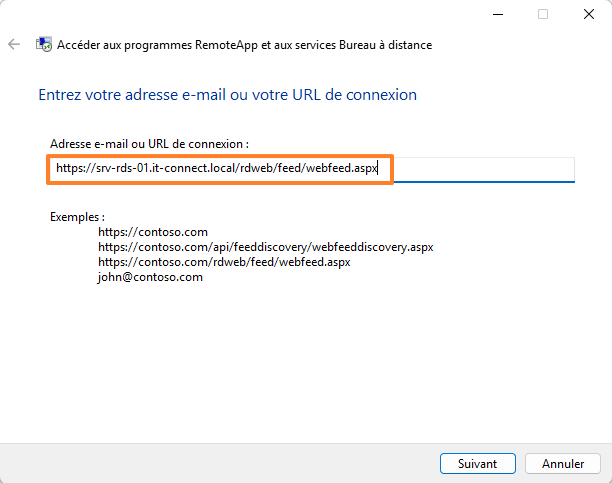Close the RemoteApp connection wizard window

coord(588,14)
